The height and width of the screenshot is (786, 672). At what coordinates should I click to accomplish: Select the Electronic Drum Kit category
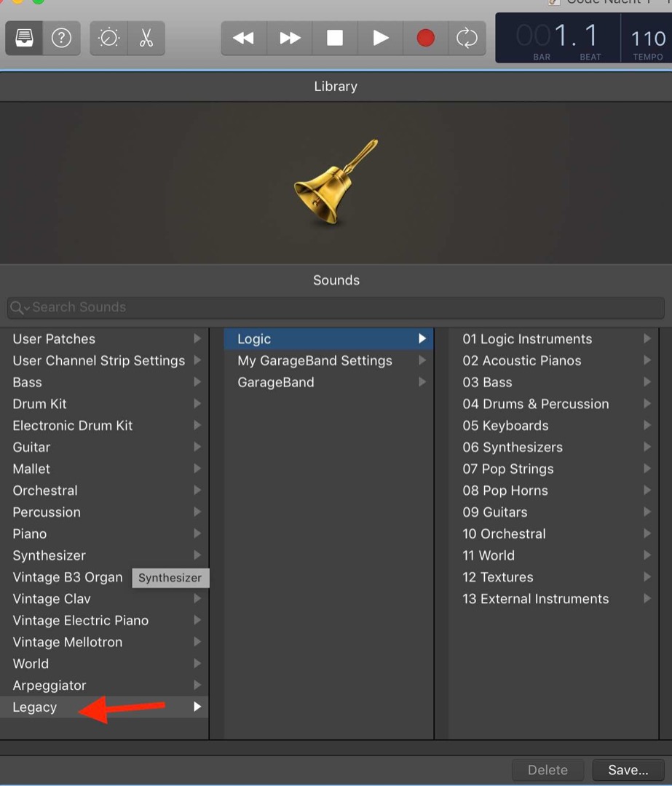104,425
